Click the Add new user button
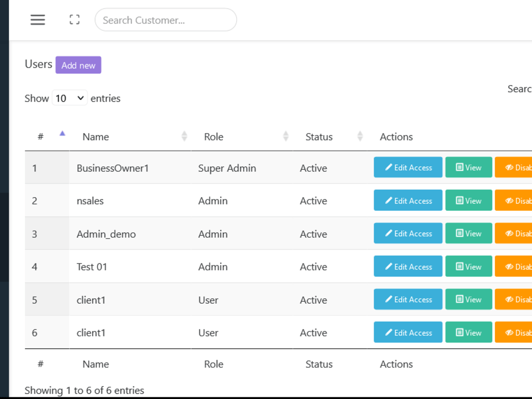The image size is (532, 399). point(78,65)
